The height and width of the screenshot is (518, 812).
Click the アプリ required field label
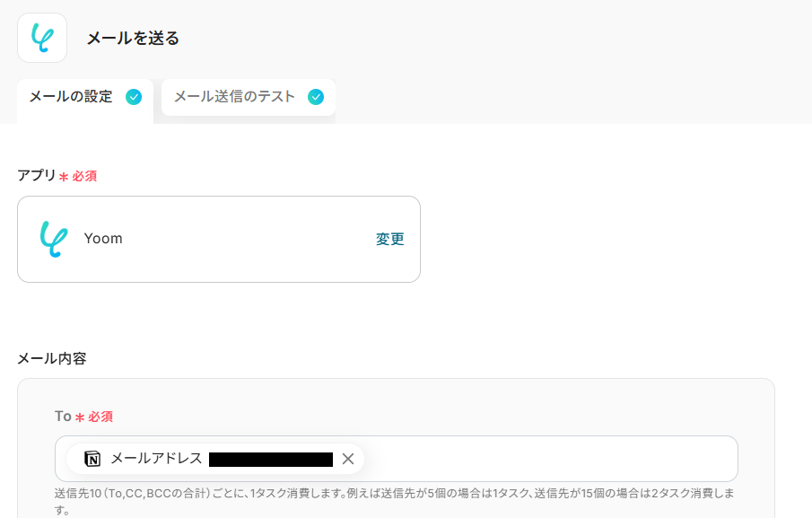(x=57, y=176)
